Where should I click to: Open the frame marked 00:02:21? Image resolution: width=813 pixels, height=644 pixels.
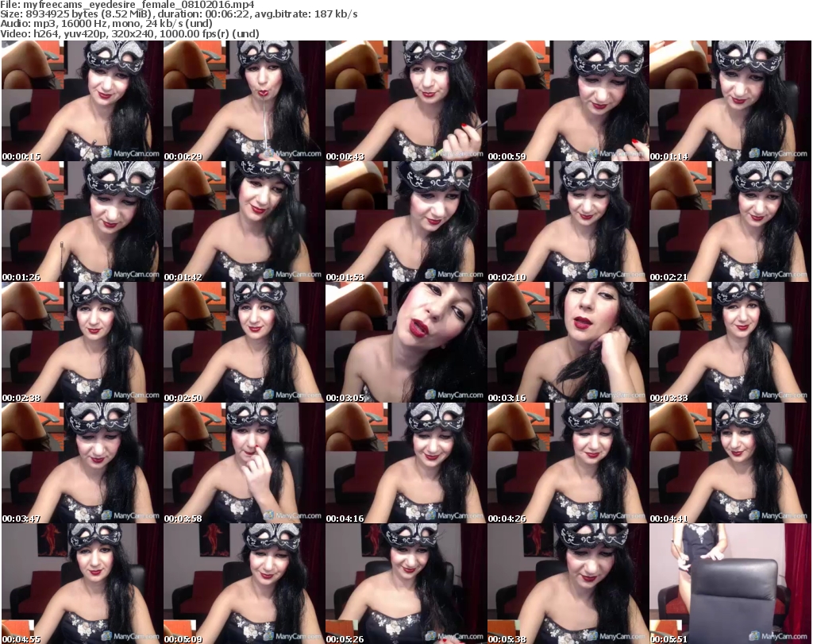coord(730,222)
